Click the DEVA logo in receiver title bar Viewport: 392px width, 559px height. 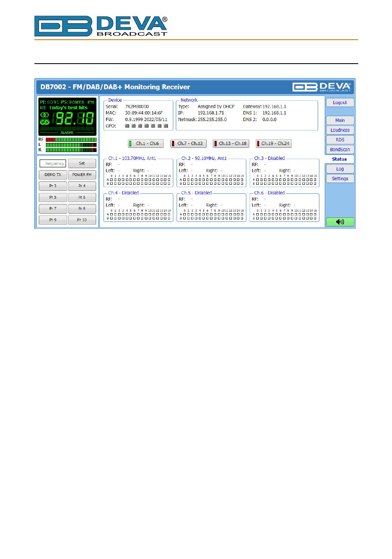pos(322,87)
